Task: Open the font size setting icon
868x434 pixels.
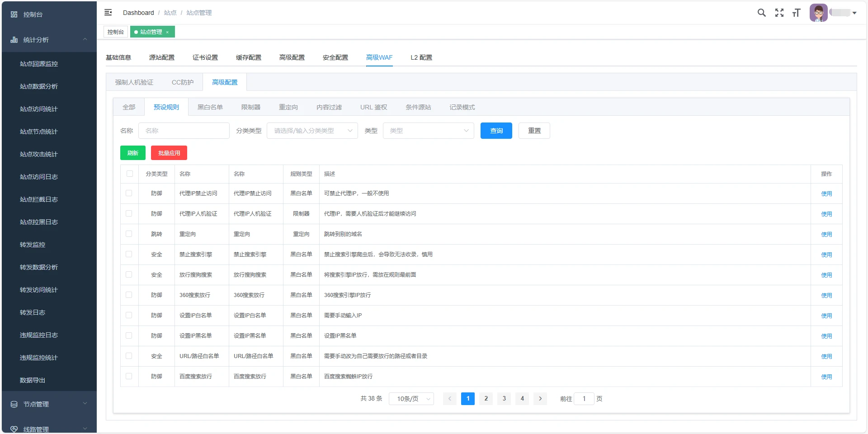Action: click(796, 13)
